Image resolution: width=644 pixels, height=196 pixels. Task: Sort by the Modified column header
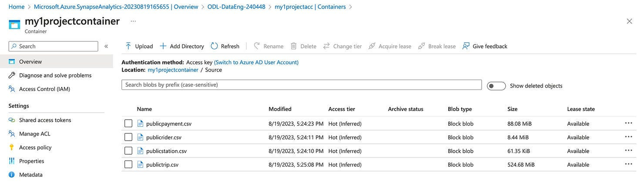click(x=280, y=109)
